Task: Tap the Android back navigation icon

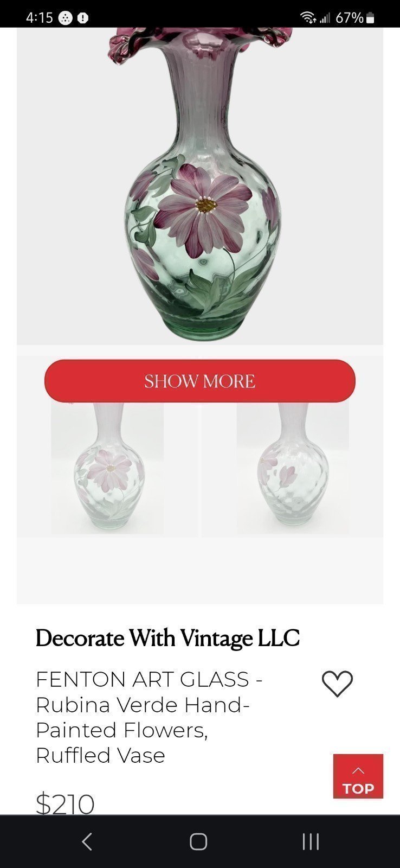Action: pyautogui.click(x=87, y=841)
